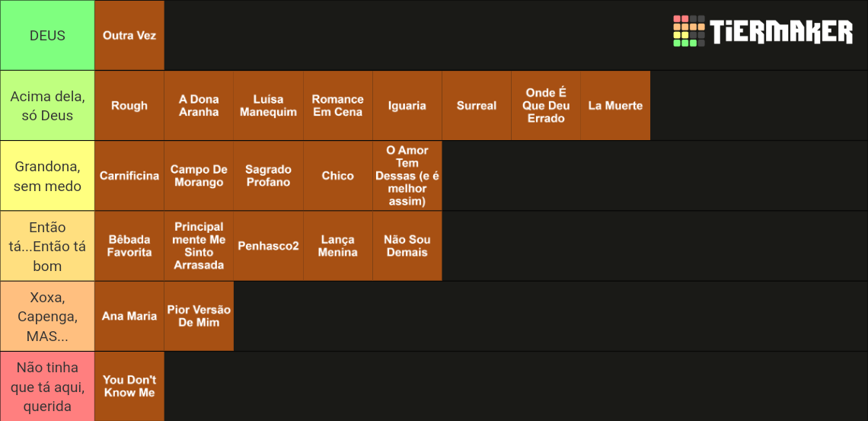Click the Rough tile

pyautogui.click(x=129, y=106)
